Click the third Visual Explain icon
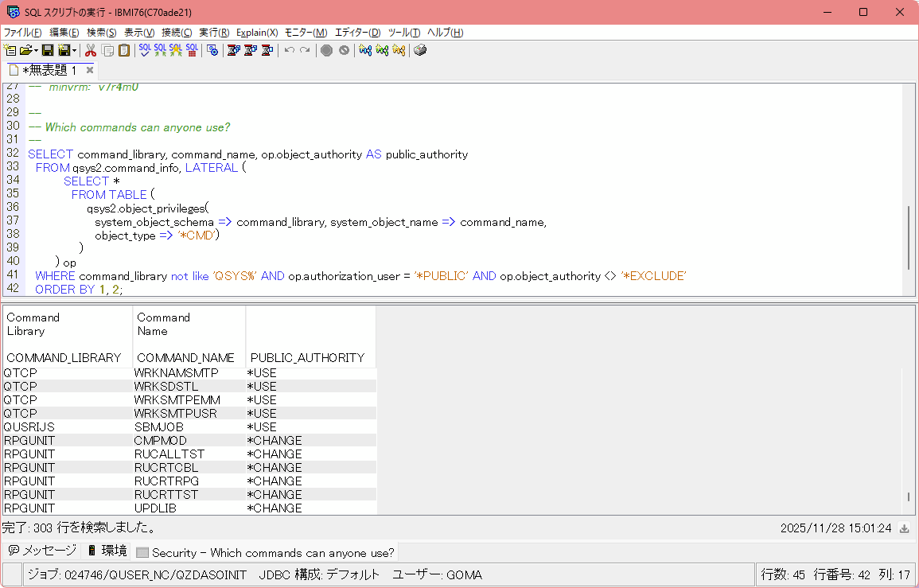Viewport: 919px width, 588px height. coord(399,50)
